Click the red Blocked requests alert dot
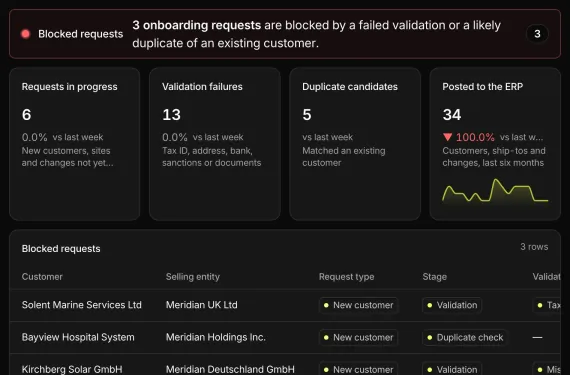This screenshot has width=570, height=375. pyautogui.click(x=25, y=34)
